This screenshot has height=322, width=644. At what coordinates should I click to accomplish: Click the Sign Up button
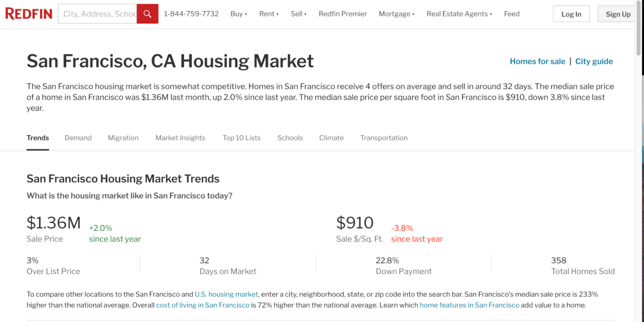coord(618,14)
